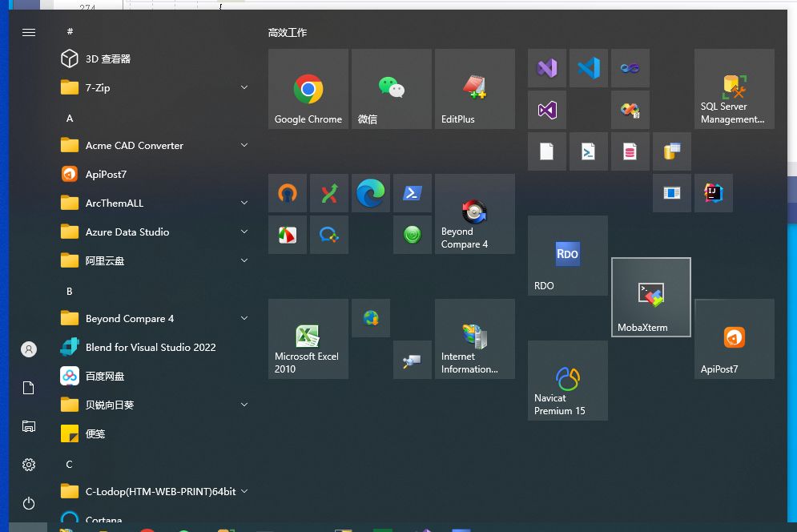797x532 pixels.
Task: Click the blank white document tile
Action: click(x=547, y=151)
